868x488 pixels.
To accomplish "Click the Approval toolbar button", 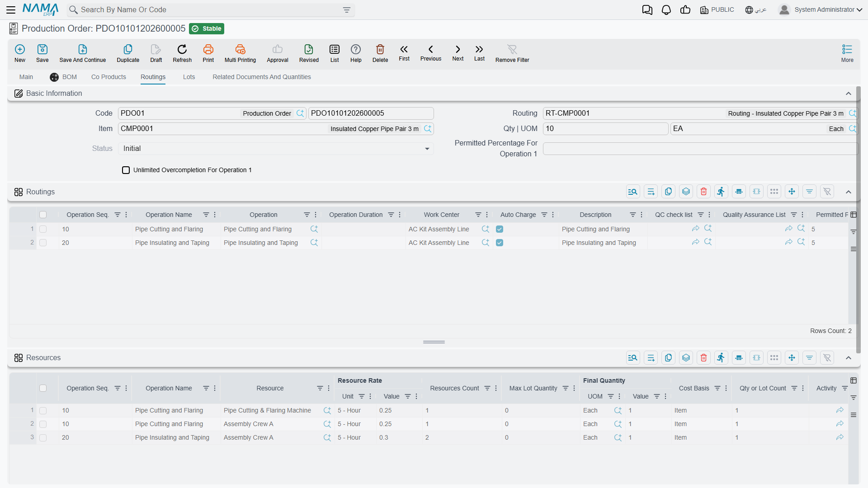I will point(278,53).
